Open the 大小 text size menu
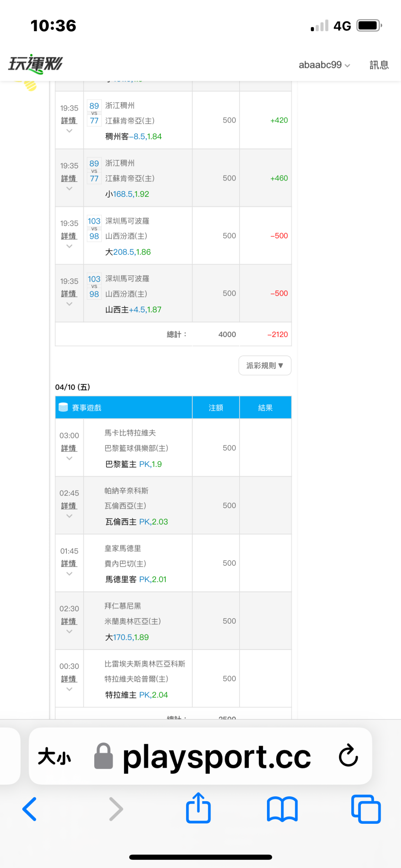This screenshot has width=401, height=868. coord(55,756)
